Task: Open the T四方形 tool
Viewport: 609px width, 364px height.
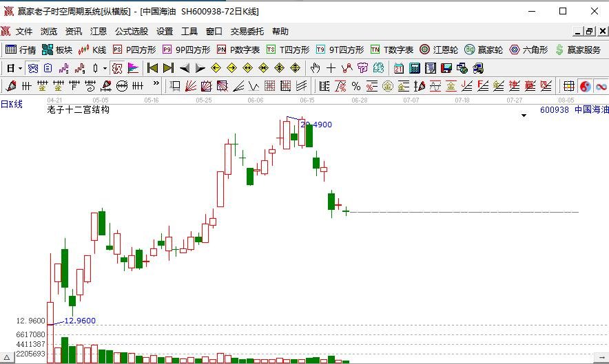Action: [x=288, y=50]
